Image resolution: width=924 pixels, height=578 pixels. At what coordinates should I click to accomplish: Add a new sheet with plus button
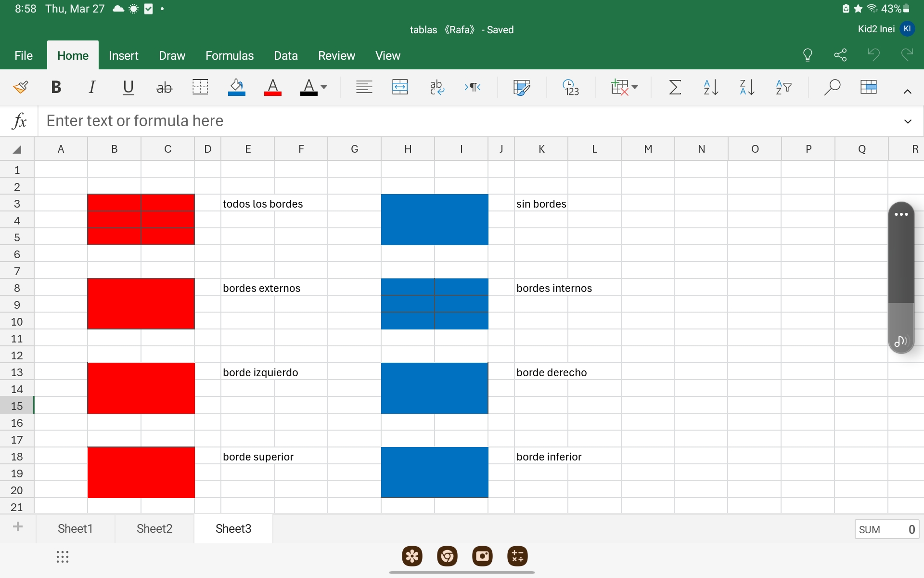18,526
